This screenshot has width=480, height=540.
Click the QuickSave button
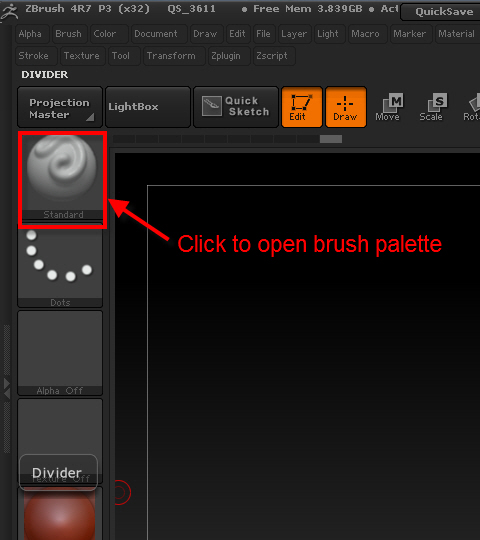coord(441,12)
